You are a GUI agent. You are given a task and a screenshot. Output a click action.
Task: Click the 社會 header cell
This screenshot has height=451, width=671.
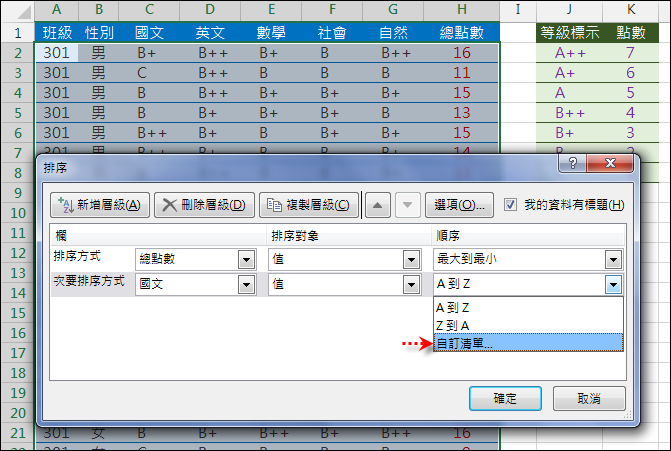[x=332, y=33]
